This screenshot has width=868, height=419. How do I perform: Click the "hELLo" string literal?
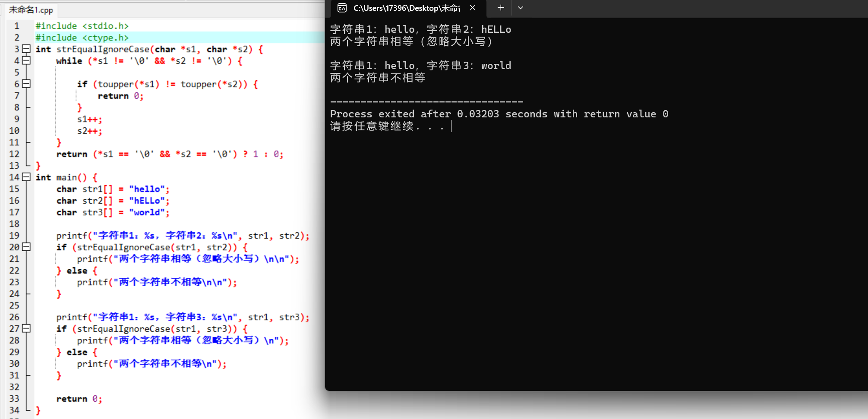(147, 201)
